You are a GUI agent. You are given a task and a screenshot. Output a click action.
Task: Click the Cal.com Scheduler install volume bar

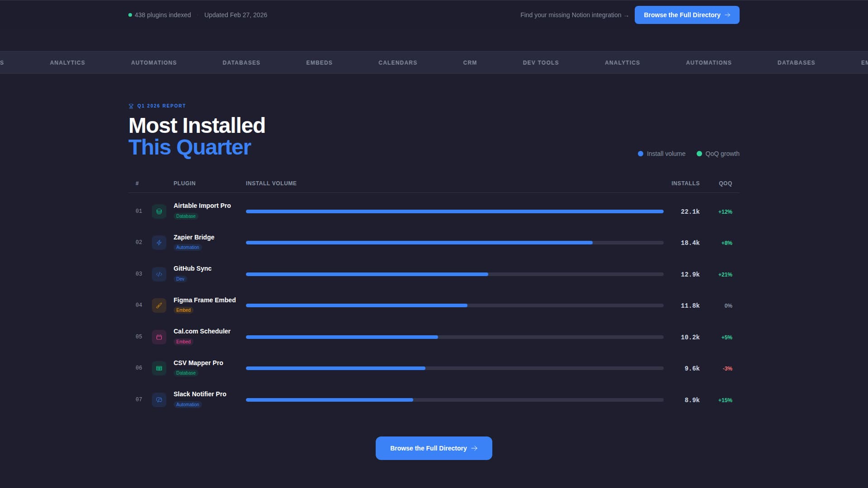(455, 337)
